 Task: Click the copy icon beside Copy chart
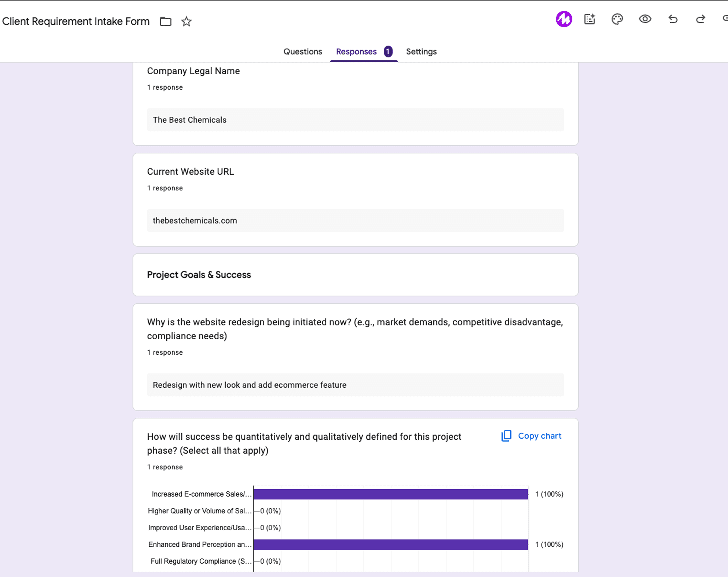506,436
